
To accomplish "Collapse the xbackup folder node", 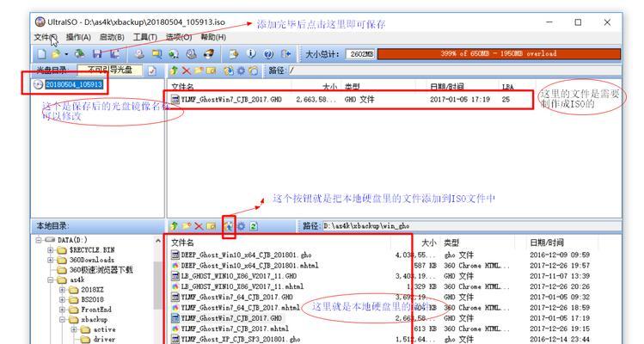I will (x=63, y=319).
